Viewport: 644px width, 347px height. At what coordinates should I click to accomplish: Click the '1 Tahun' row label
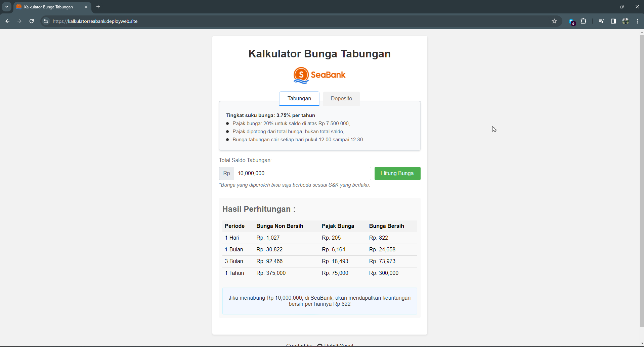234,273
